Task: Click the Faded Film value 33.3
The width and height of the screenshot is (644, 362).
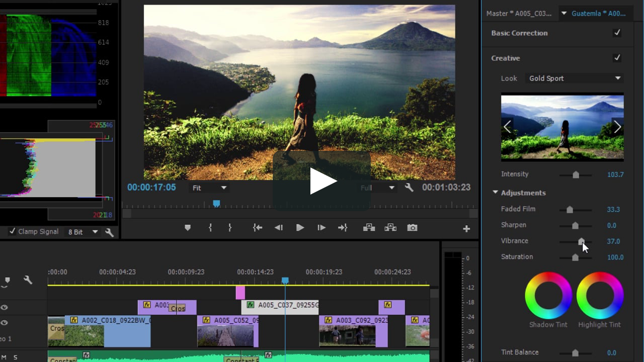Action: tap(613, 209)
